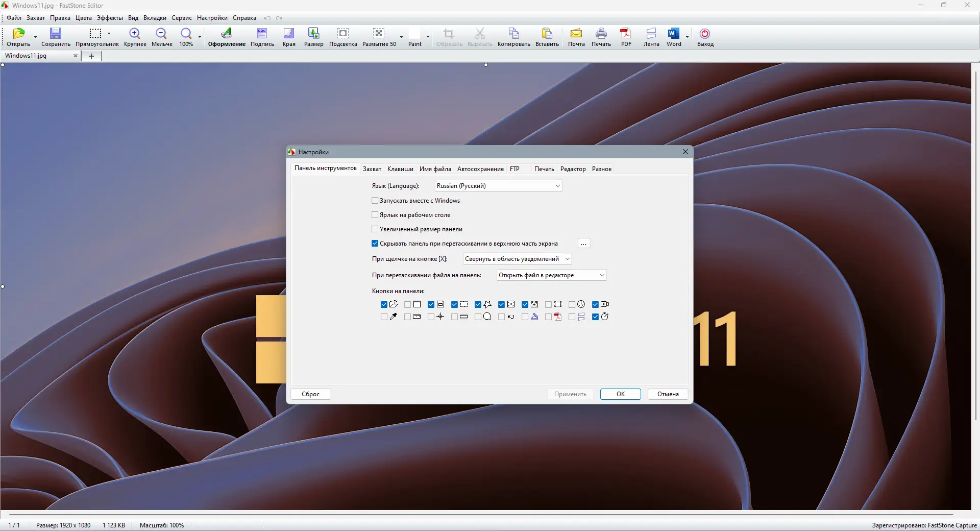This screenshot has height=531, width=980.
Task: Toggle the magnifier button checkbox
Action: (478, 317)
